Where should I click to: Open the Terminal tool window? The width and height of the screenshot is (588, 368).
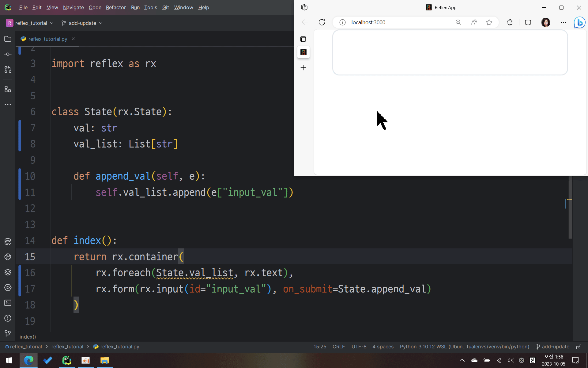8,303
